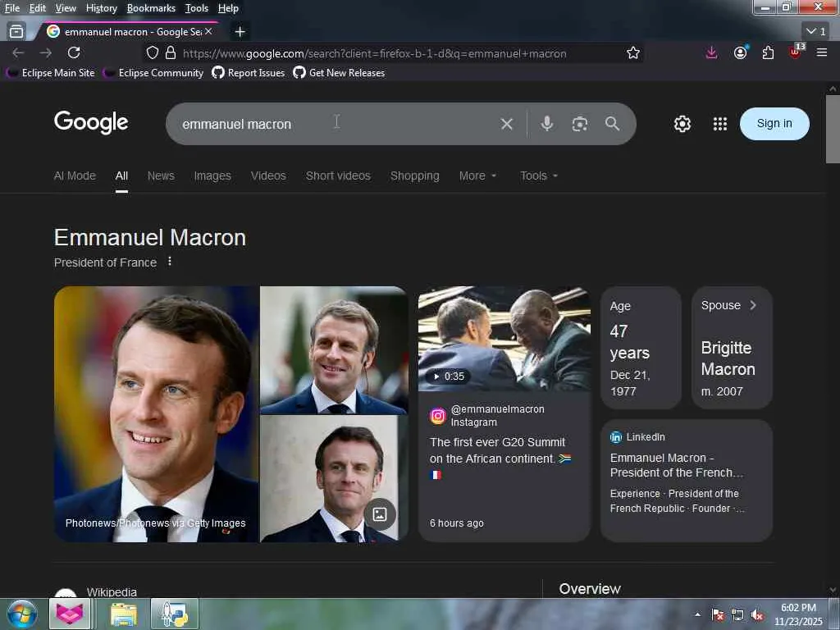The height and width of the screenshot is (630, 840).
Task: Click the Google logo
Action: click(91, 123)
